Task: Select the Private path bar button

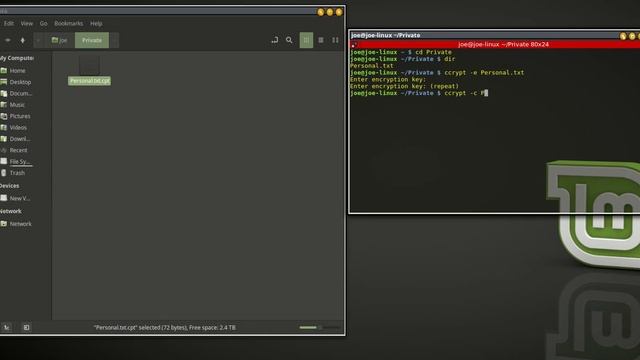Action: coord(92,40)
